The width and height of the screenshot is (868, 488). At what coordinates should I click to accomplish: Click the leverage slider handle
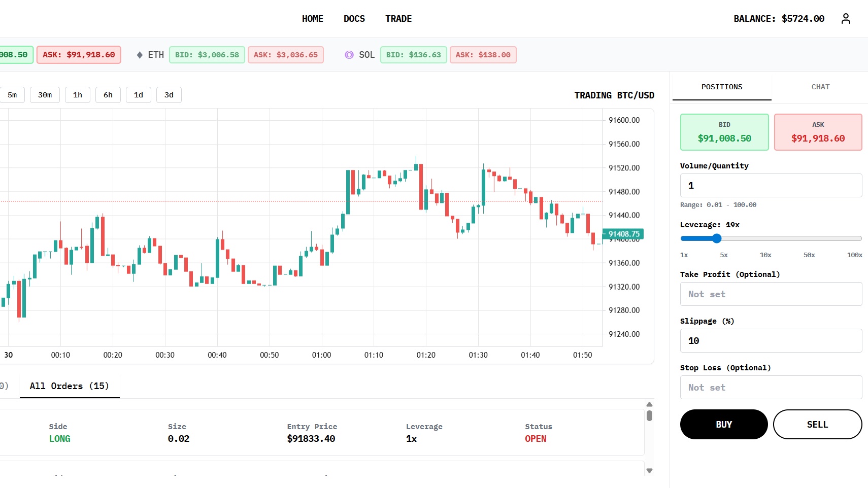coord(717,238)
